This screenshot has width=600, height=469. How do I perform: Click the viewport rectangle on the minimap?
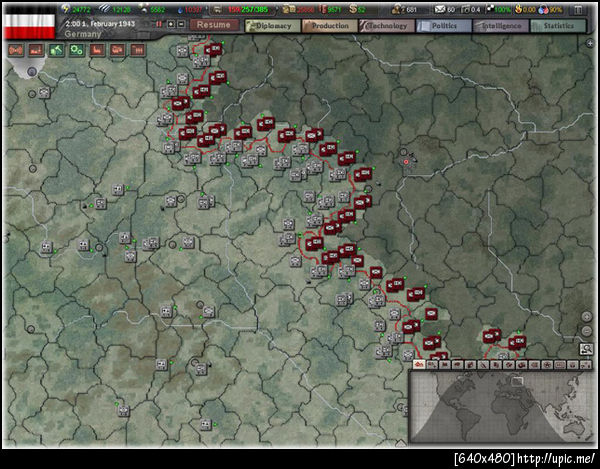tap(517, 381)
